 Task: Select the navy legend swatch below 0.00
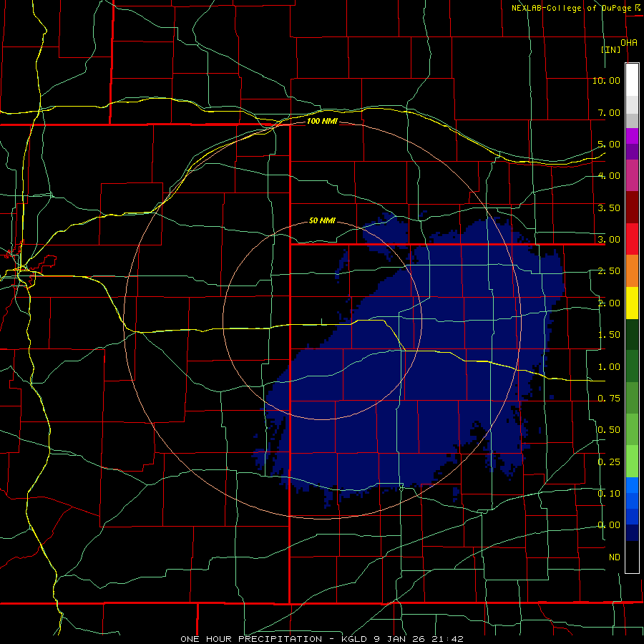(x=632, y=533)
